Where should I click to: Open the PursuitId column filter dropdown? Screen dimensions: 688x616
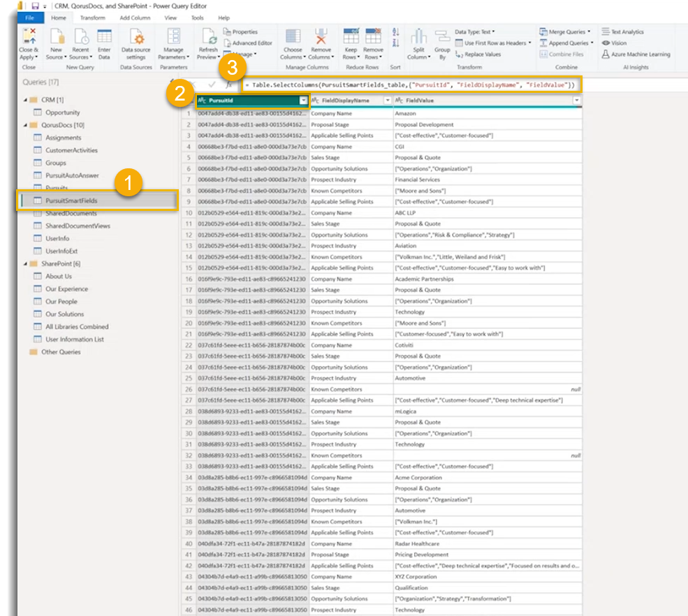[x=303, y=101]
